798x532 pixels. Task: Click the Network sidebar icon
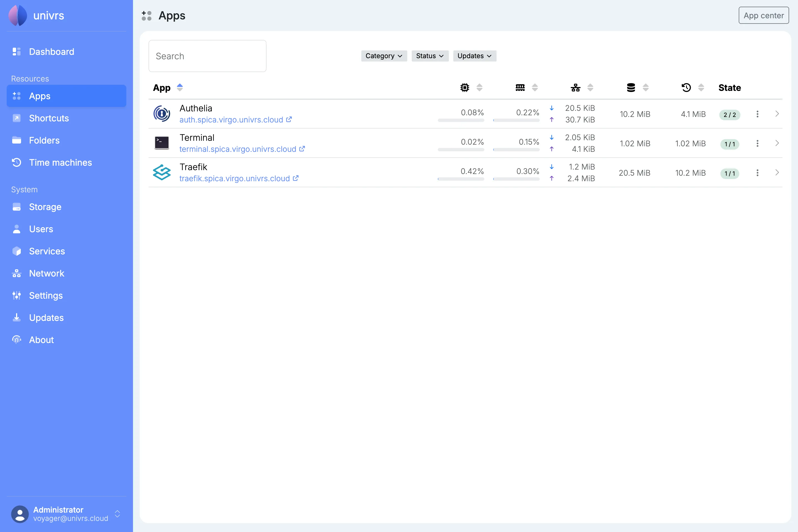17,273
